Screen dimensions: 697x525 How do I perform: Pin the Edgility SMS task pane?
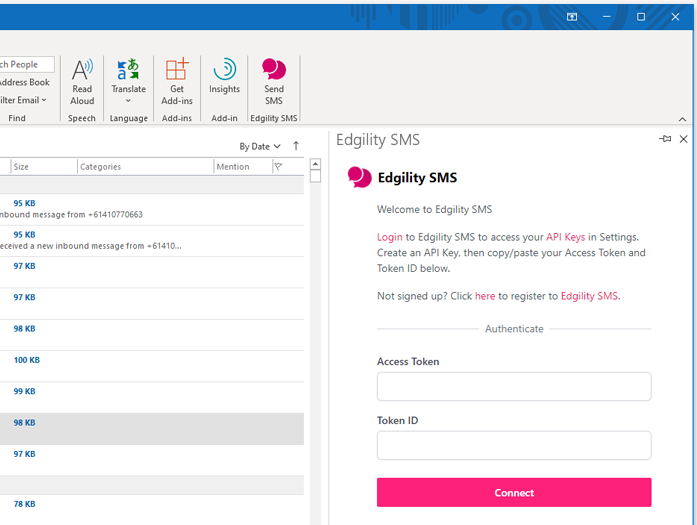665,139
